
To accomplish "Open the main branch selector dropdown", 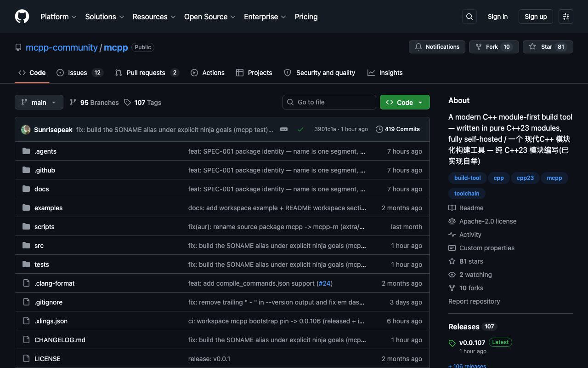I will [39, 102].
